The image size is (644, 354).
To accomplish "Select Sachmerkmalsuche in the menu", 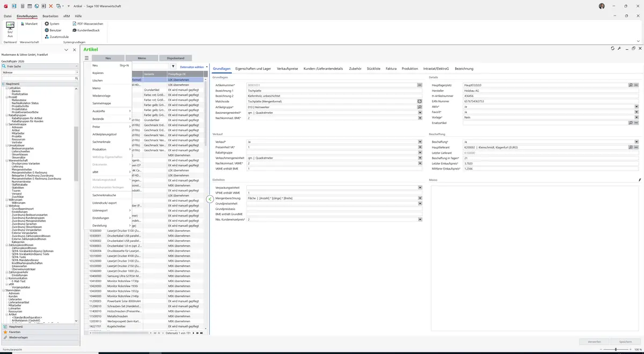I will (x=108, y=195).
